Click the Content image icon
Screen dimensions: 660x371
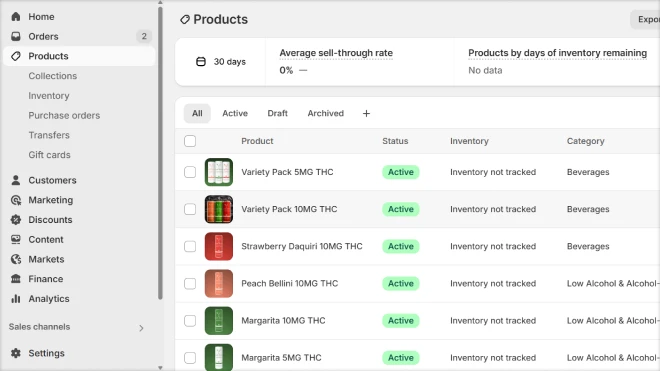[16, 239]
